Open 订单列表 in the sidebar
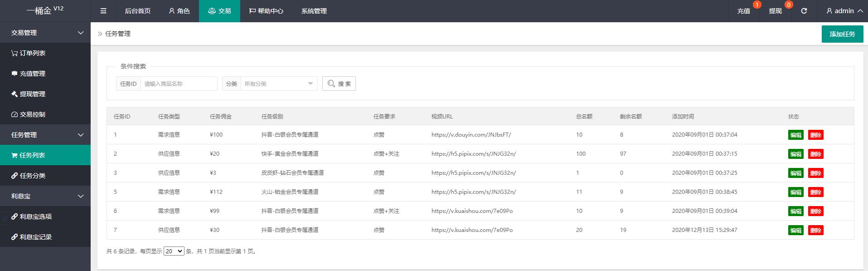The image size is (868, 271). (45, 53)
